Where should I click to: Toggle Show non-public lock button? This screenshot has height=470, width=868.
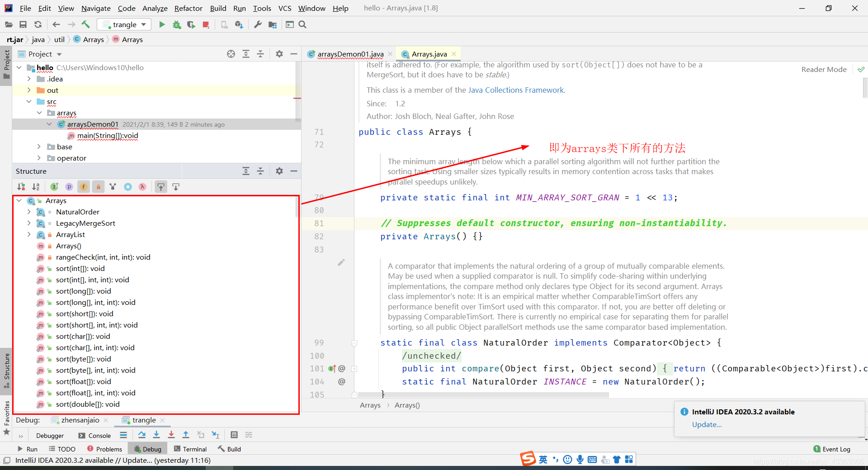coord(99,186)
